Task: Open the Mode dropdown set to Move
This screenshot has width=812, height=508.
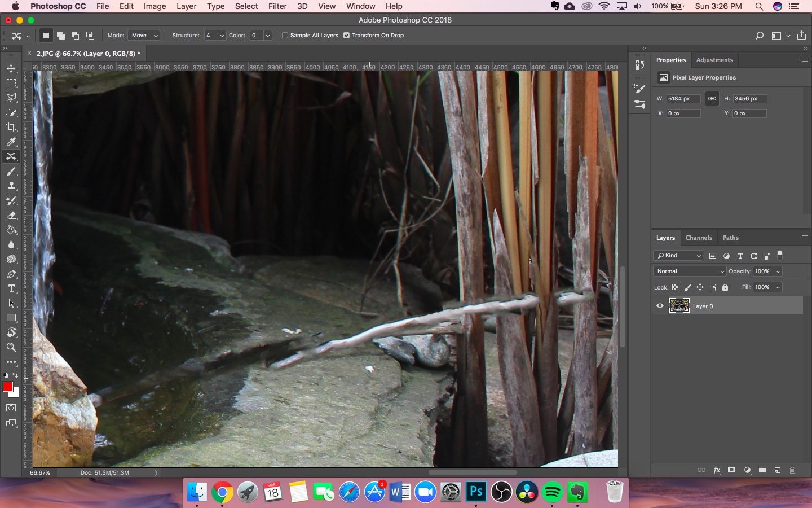Action: [144, 36]
